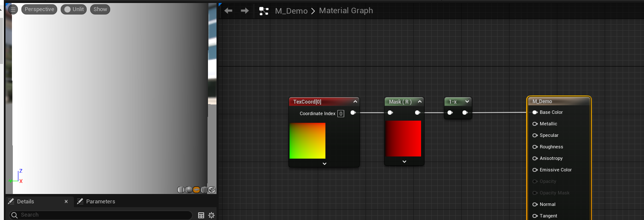Open the viewport hamburger options menu
This screenshot has height=220, width=644.
(13, 9)
